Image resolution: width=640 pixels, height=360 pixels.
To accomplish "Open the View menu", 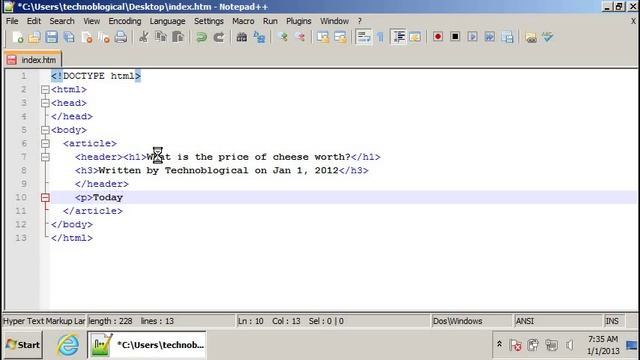I will tap(91, 21).
